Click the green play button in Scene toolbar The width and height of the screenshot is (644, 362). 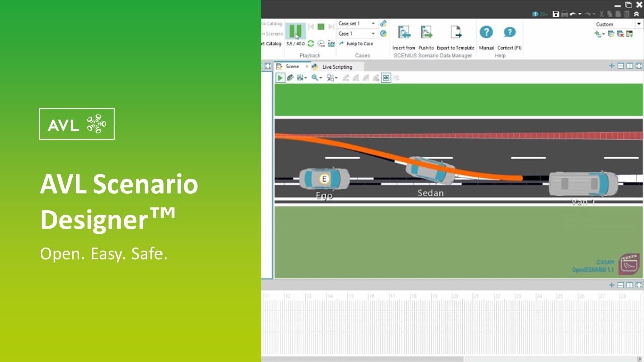280,78
